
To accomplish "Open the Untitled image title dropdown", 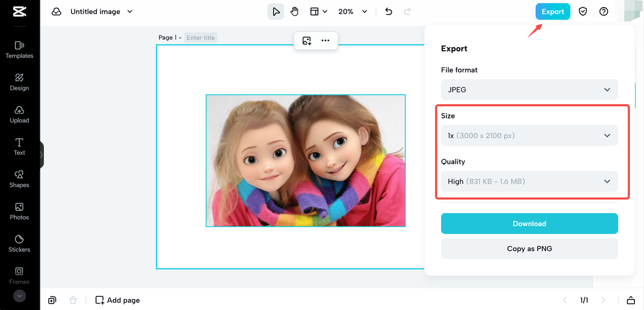I will click(x=101, y=12).
